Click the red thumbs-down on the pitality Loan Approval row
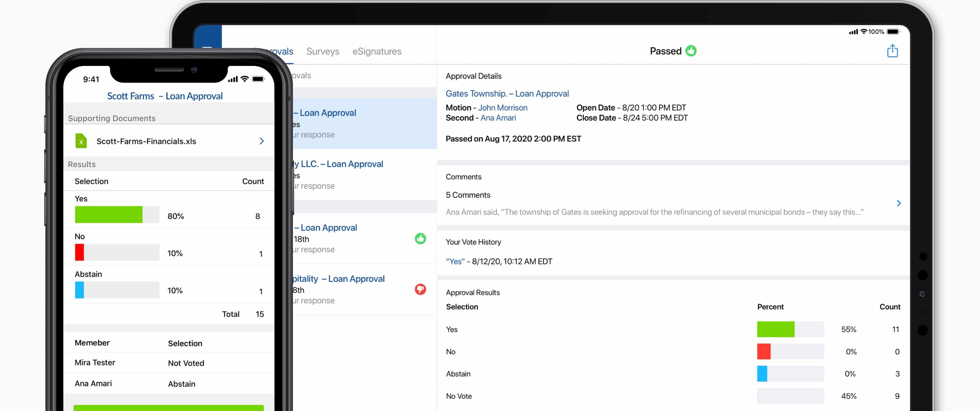This screenshot has height=411, width=980. [x=420, y=289]
